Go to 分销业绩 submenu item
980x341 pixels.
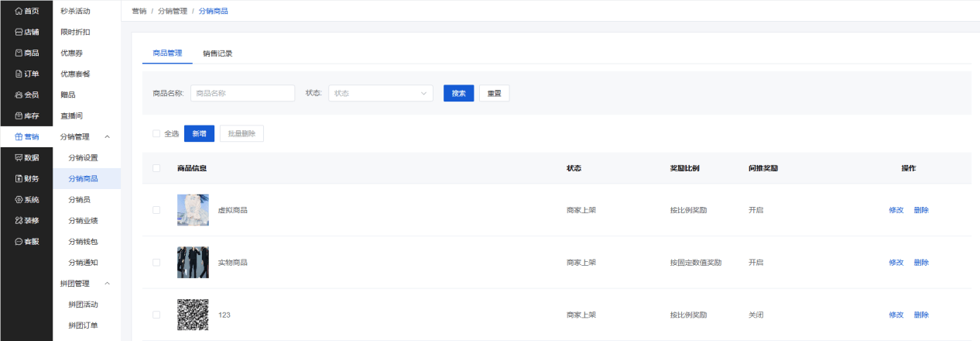point(83,220)
